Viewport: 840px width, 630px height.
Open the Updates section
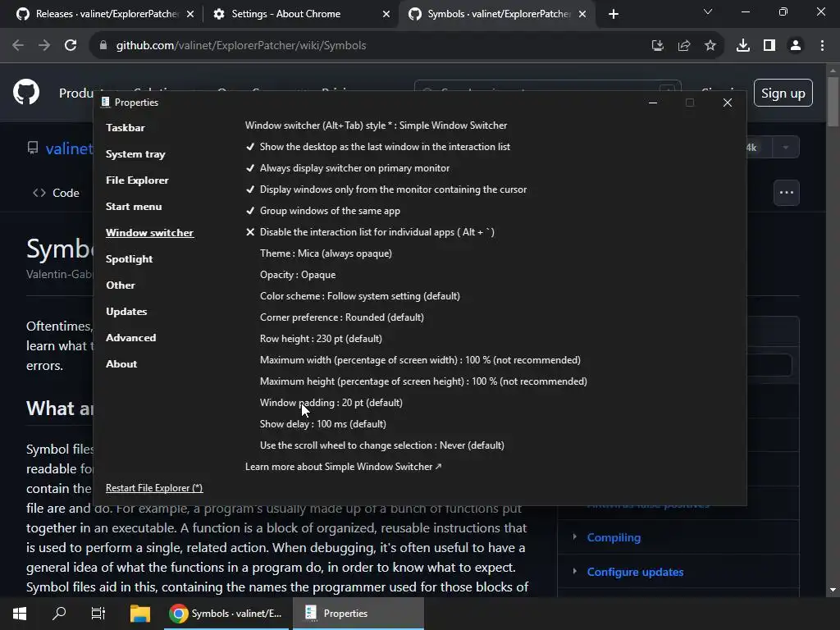[126, 311]
